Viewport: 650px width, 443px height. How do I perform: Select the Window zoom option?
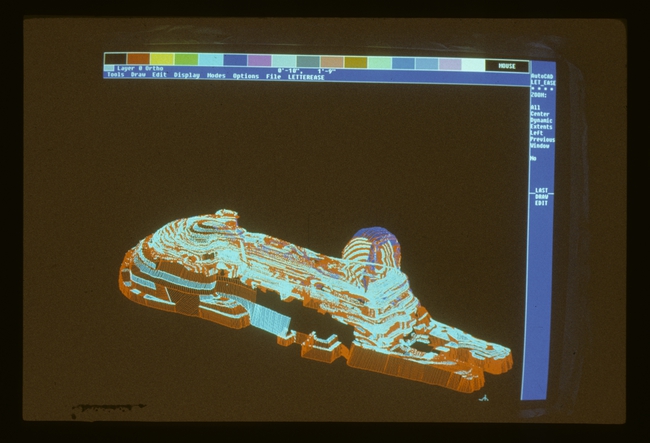tap(540, 146)
